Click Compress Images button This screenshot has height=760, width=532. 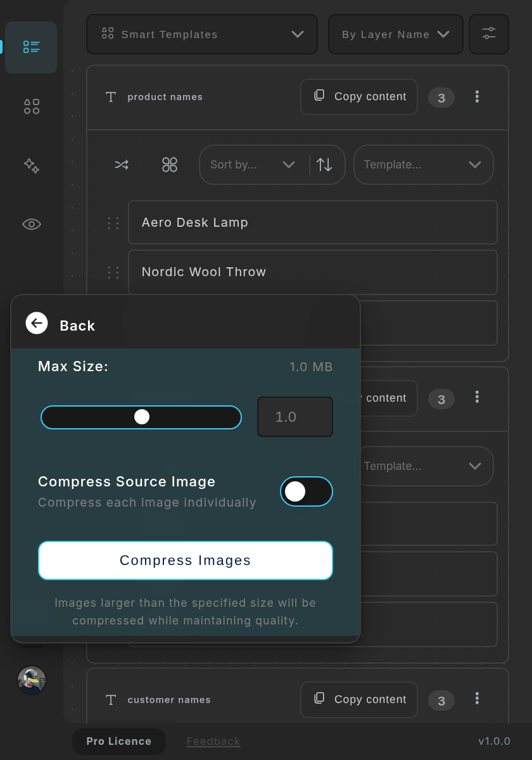tap(186, 560)
